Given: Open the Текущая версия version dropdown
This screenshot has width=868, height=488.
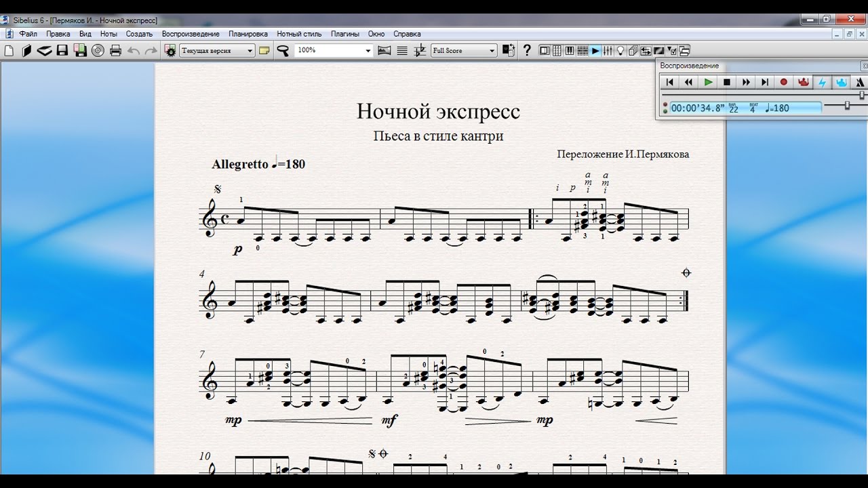Looking at the screenshot, I should pyautogui.click(x=217, y=50).
